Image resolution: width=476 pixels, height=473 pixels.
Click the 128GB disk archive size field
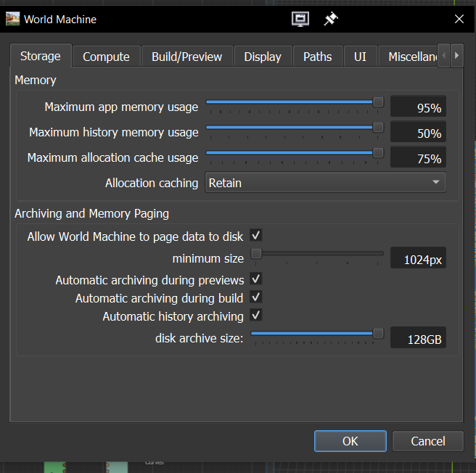pyautogui.click(x=418, y=337)
